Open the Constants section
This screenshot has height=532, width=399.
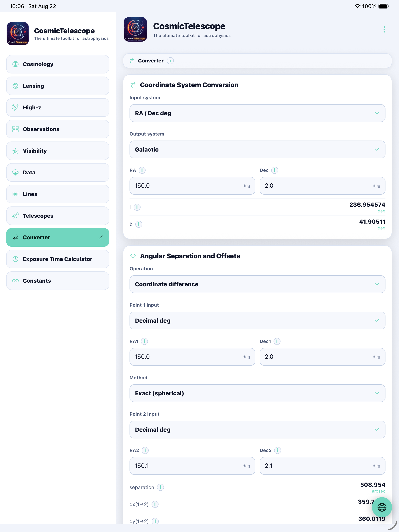58,281
